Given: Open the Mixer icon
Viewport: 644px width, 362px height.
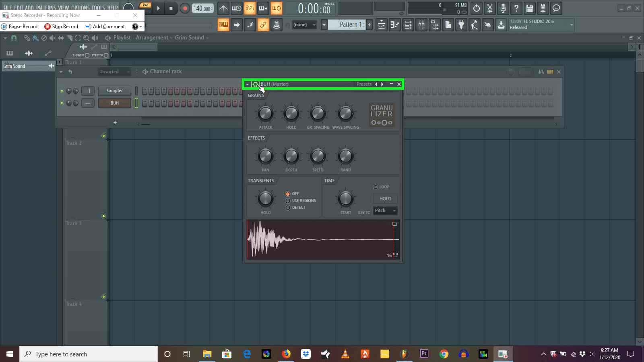Looking at the screenshot, I should [421, 25].
